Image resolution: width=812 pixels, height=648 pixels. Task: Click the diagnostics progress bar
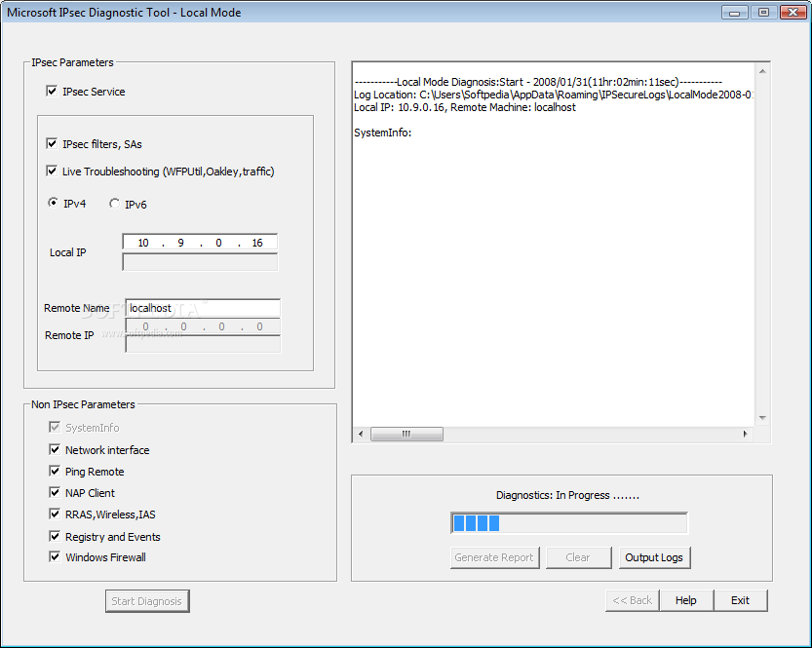coord(569,522)
